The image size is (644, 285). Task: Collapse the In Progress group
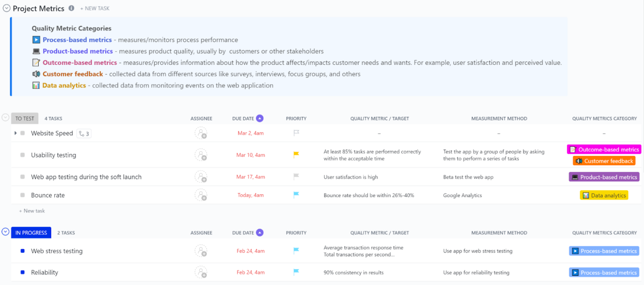(x=6, y=232)
